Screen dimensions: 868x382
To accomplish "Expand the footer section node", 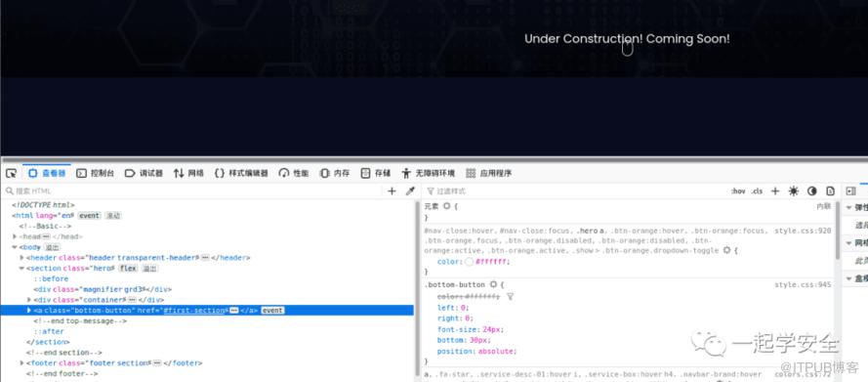I will coord(22,363).
